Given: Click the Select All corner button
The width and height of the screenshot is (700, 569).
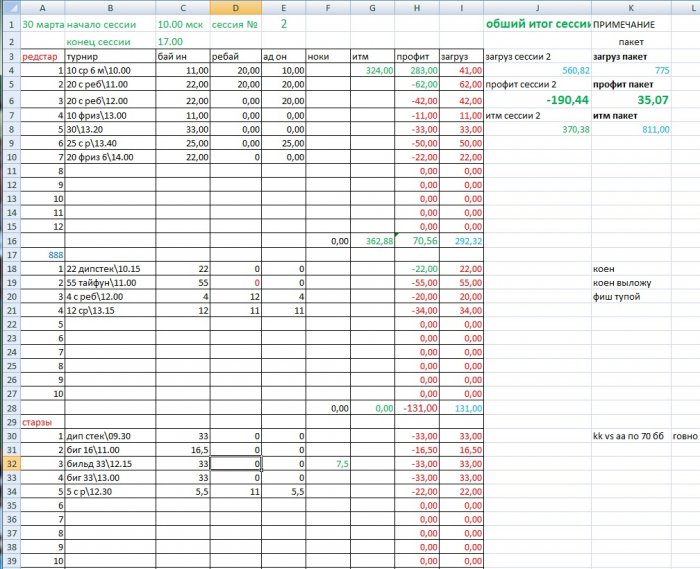Looking at the screenshot, I should pyautogui.click(x=10, y=8).
